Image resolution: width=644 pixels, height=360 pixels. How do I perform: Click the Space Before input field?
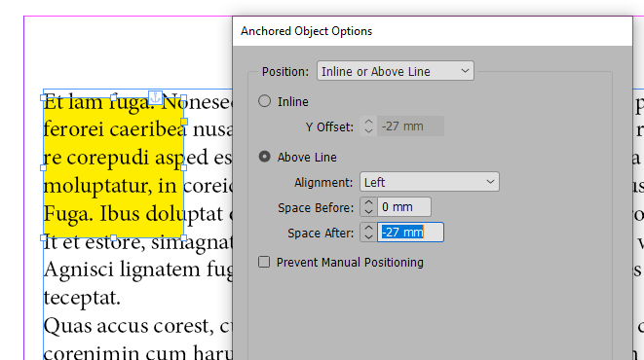[404, 207]
